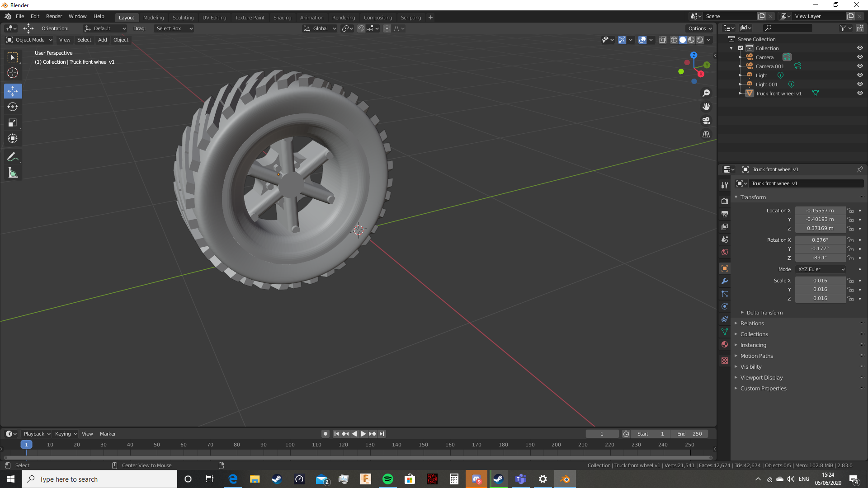Viewport: 868px width, 488px height.
Task: Open Material properties tab
Action: [725, 344]
